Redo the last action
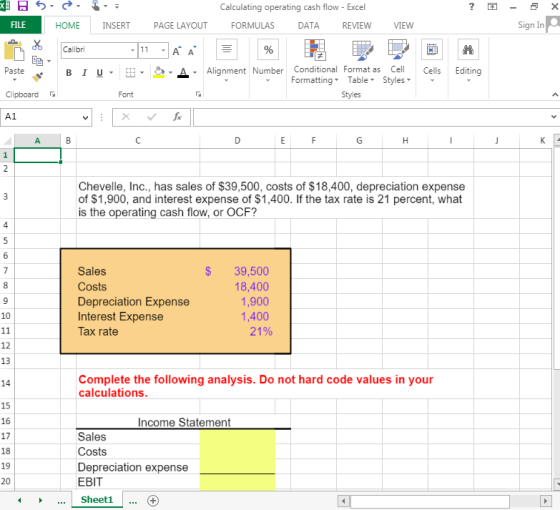The image size is (560, 510). click(x=67, y=6)
